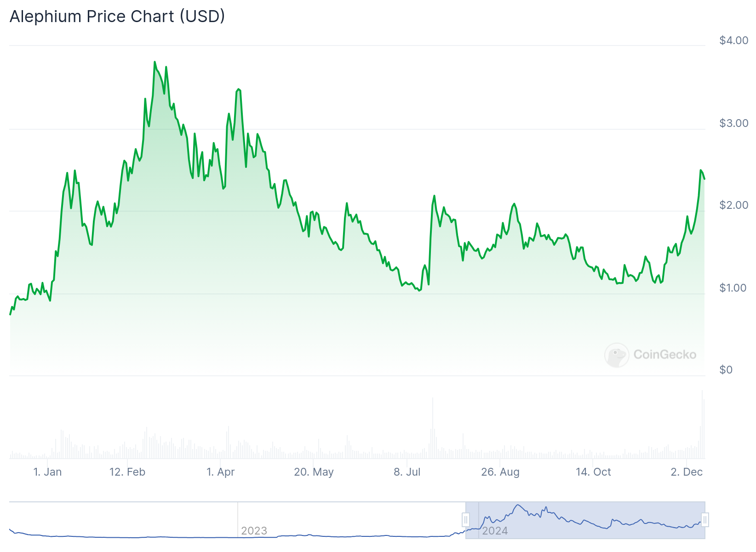Click the 26. Aug date label
The width and height of the screenshot is (756, 552).
pos(500,472)
